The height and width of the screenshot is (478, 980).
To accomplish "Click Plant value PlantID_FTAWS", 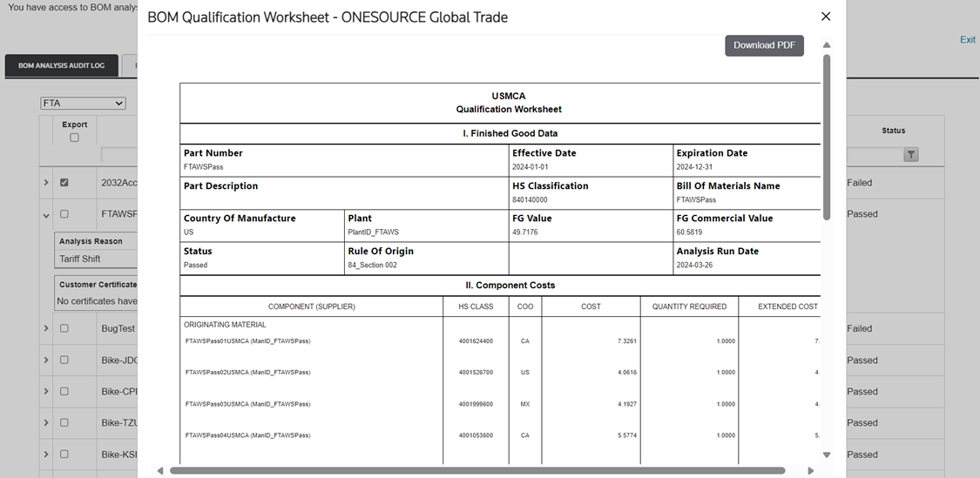I will click(373, 232).
